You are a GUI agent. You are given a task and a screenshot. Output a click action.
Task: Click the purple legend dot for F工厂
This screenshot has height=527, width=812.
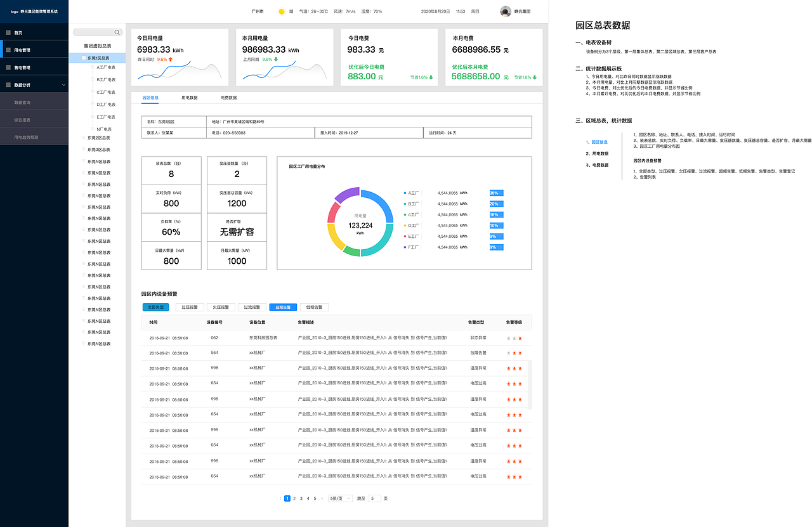pos(405,247)
